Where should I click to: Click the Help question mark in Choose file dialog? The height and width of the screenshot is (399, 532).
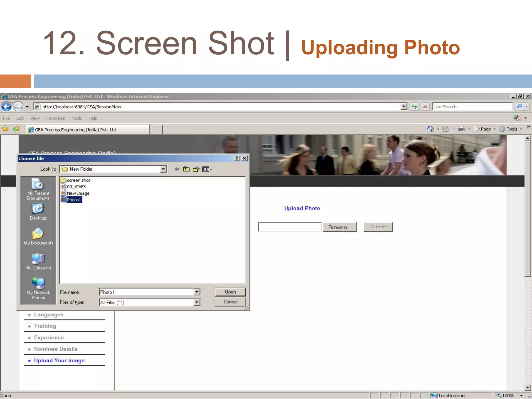pyautogui.click(x=237, y=158)
